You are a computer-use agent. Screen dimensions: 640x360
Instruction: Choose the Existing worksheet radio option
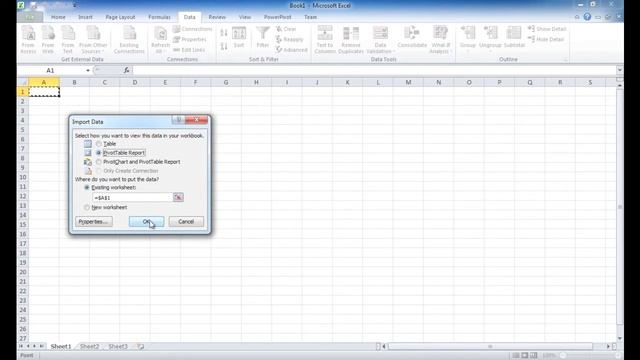pos(87,187)
